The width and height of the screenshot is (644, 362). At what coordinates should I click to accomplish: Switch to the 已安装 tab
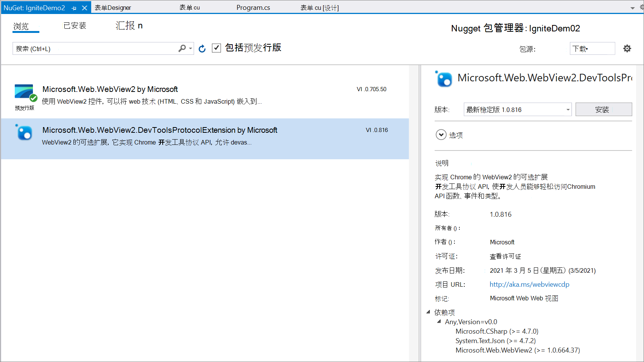click(x=75, y=25)
